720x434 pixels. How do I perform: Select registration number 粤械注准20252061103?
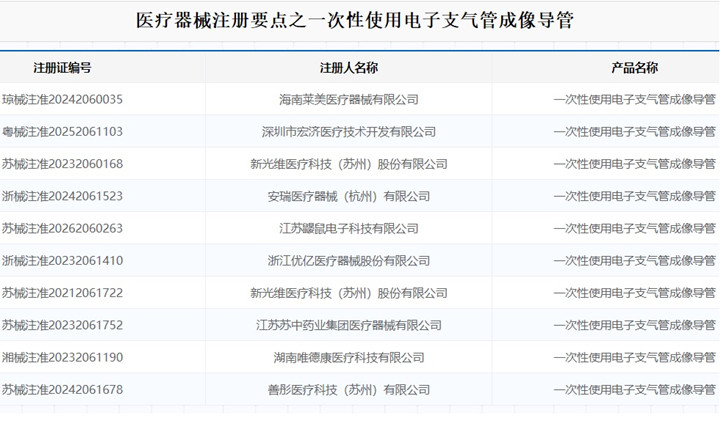pos(62,132)
